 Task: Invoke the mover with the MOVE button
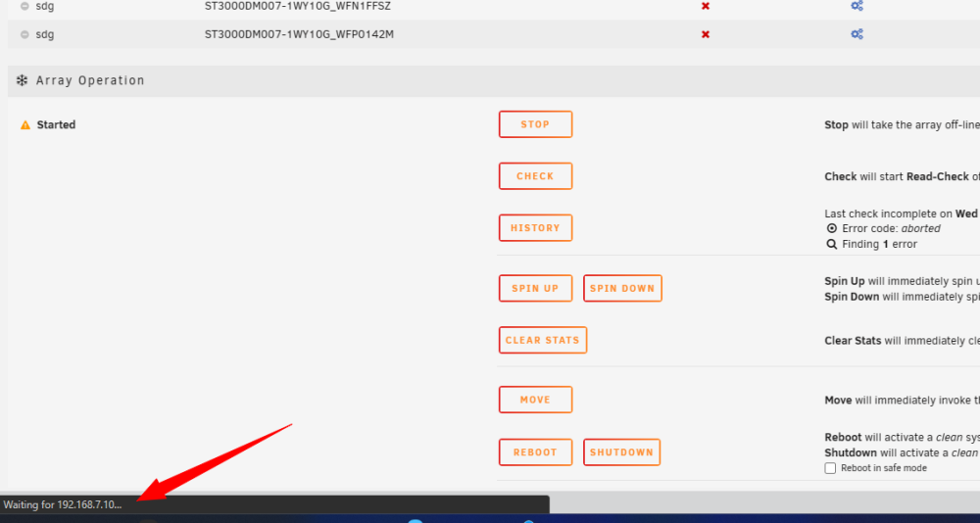[x=535, y=400]
